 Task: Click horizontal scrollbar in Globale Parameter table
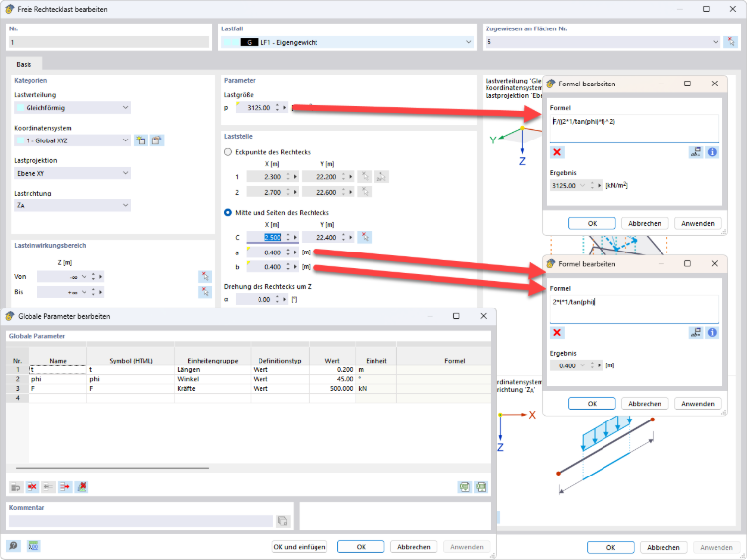112,468
